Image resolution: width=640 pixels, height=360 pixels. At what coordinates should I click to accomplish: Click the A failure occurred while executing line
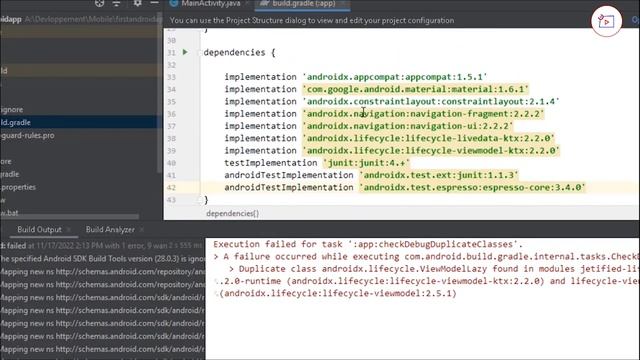[426, 256]
